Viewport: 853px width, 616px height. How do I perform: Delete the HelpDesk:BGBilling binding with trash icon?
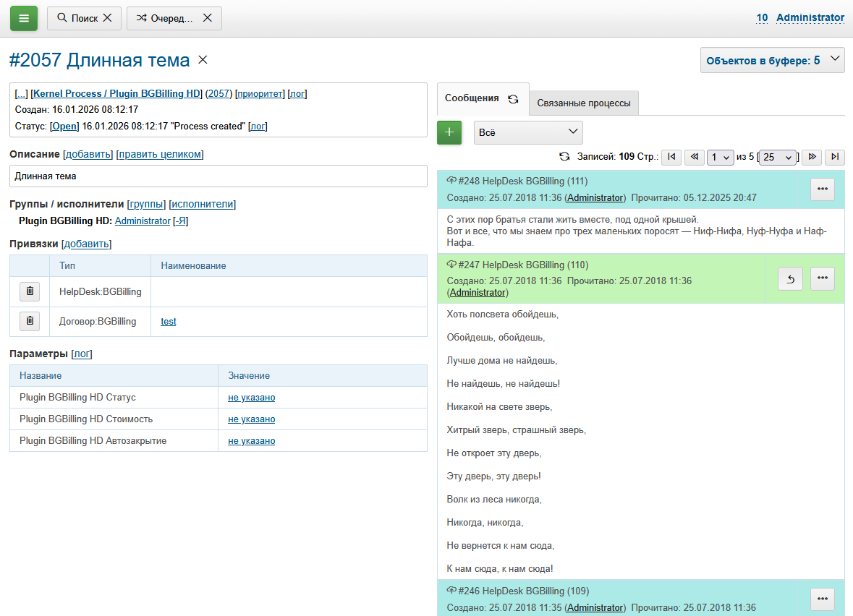point(30,291)
